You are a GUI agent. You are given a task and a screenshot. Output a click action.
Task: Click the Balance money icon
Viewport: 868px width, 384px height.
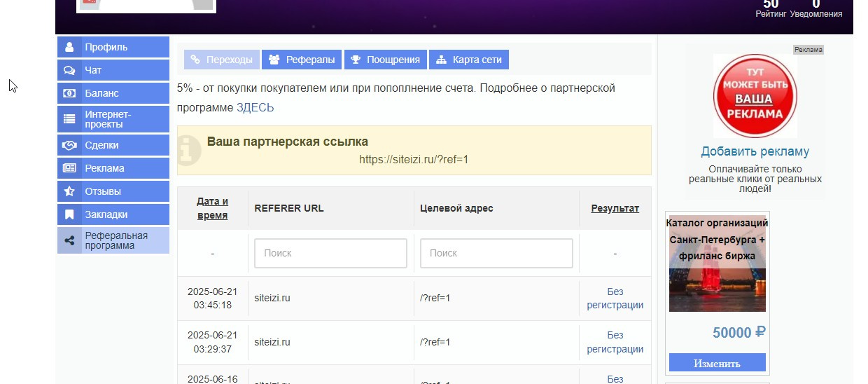click(x=69, y=94)
